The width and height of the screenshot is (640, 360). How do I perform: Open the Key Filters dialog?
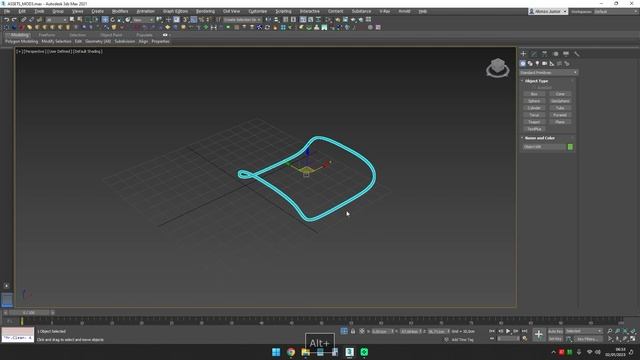(x=588, y=339)
